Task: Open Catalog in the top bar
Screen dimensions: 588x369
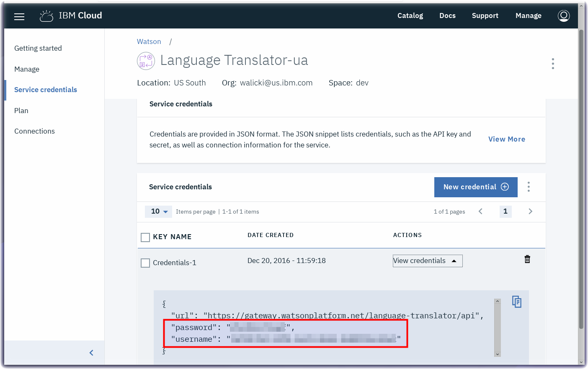Action: tap(410, 15)
